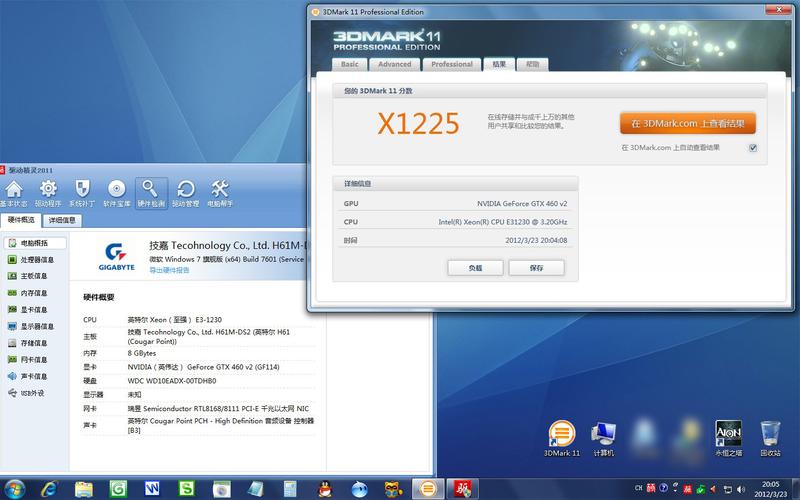Screen dimensions: 800x500
Task: Open 驱动程序 gear icon in toolbar
Action: tap(48, 193)
